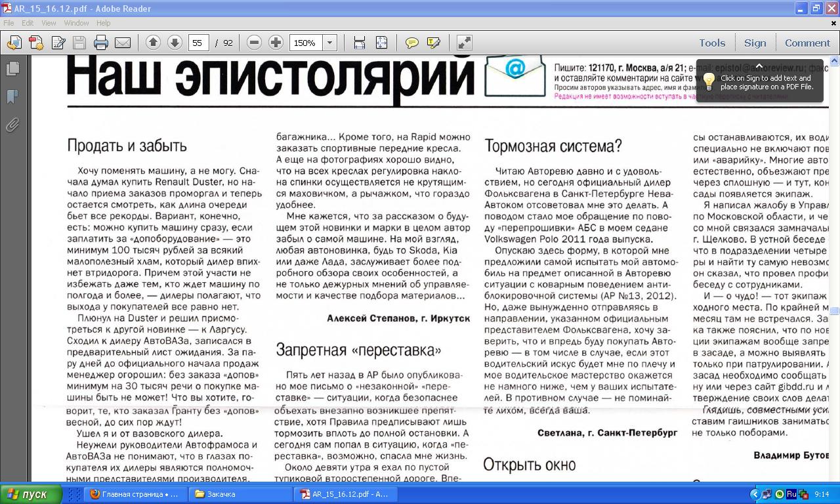The height and width of the screenshot is (504, 840).
Task: Click the Fit Width scrolling icon
Action: pos(359,43)
